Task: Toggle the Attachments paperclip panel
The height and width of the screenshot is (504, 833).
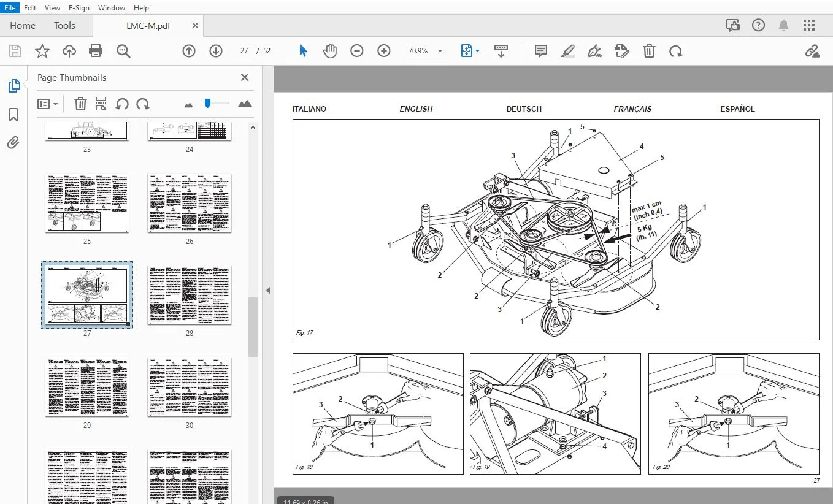Action: coord(13,143)
